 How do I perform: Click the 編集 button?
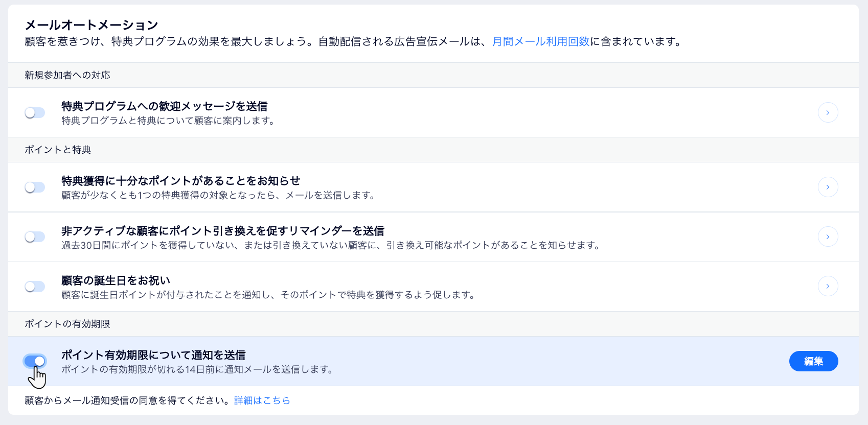tap(813, 361)
